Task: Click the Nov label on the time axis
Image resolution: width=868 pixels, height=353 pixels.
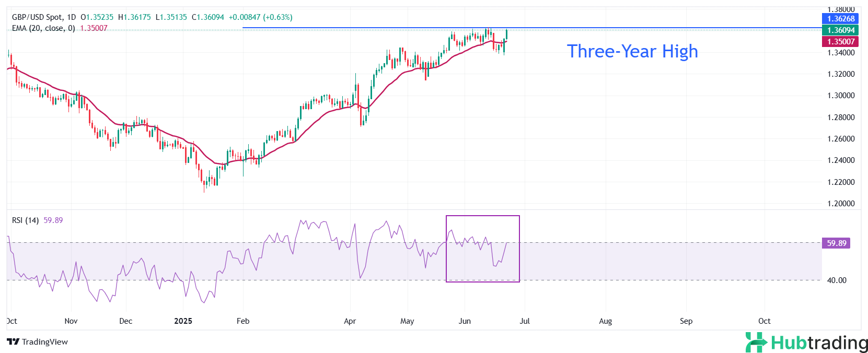Action: click(71, 321)
